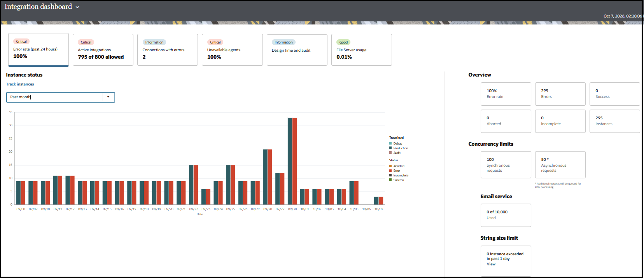Click the red Error bar for 09/30
644x279 pixels.
pyautogui.click(x=294, y=161)
